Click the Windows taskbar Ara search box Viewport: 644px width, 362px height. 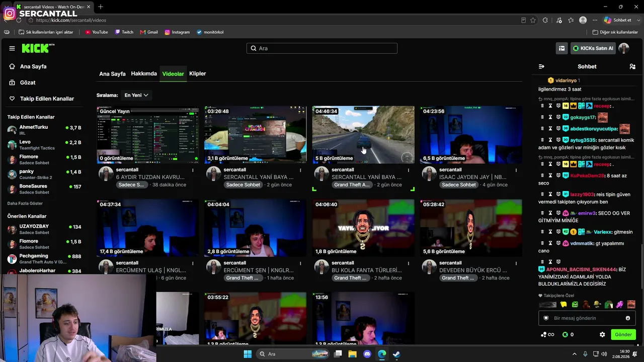[294, 354]
